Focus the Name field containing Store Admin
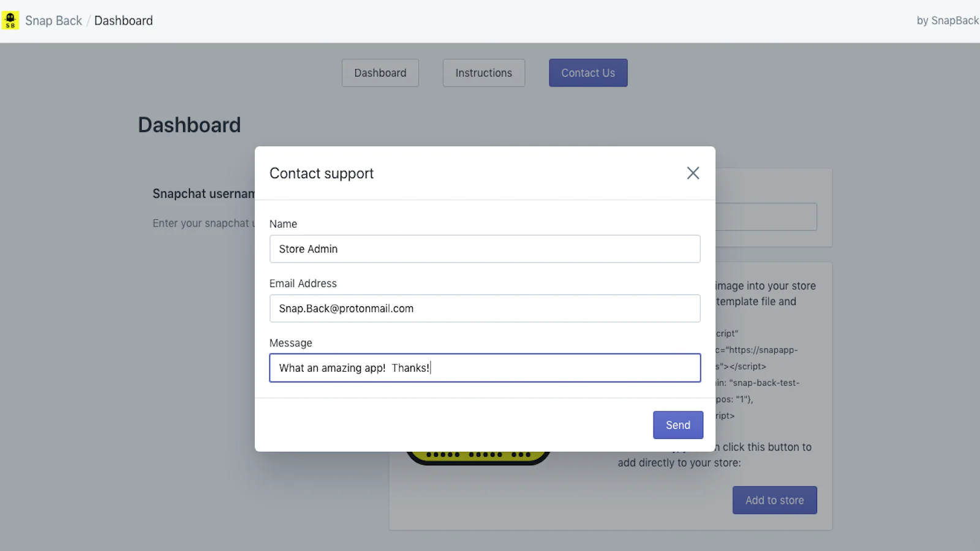The width and height of the screenshot is (980, 551). click(485, 249)
